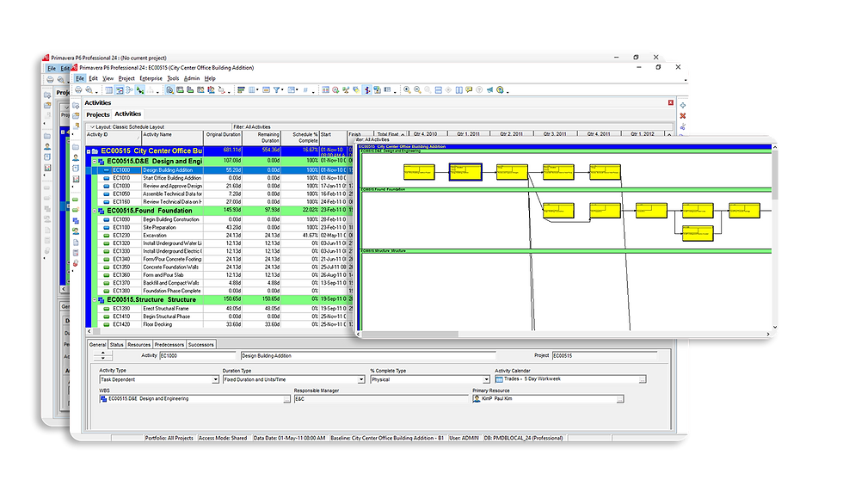Click the Activity ID column header
Screen dimensions: 843x504
(x=114, y=138)
